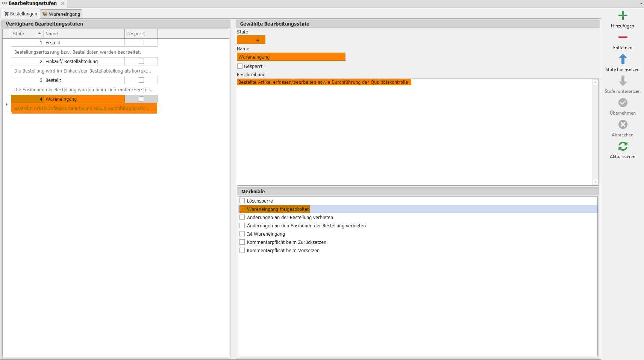
Task: Click the row indicator arrow beside Wareneingang
Action: tap(7, 104)
